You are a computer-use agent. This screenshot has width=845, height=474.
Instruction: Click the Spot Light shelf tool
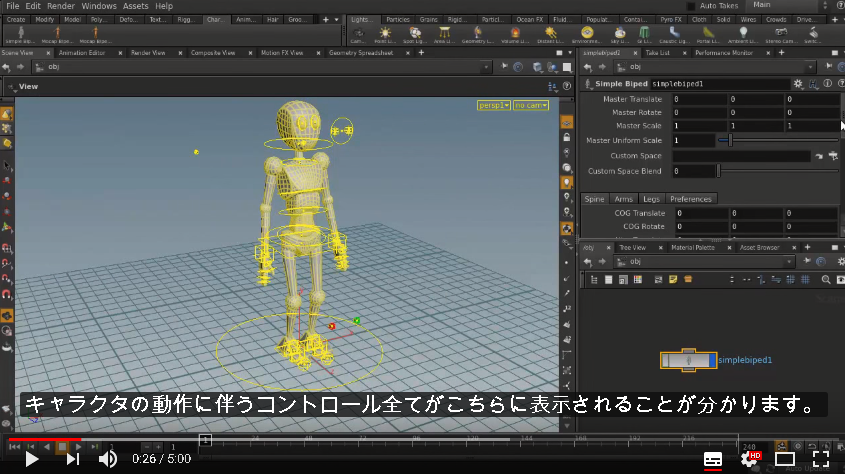415,35
